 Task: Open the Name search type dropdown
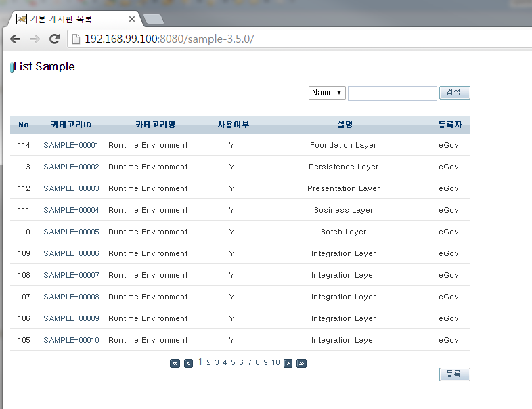click(x=327, y=93)
